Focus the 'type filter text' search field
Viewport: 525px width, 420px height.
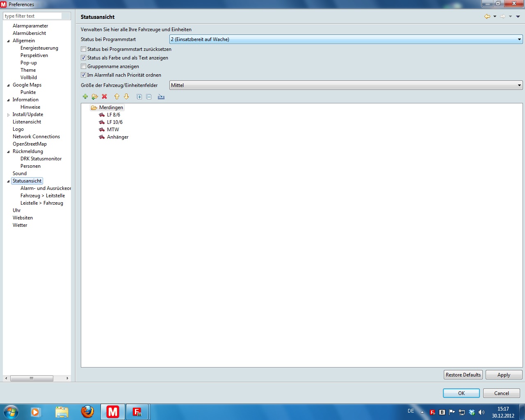pos(33,16)
